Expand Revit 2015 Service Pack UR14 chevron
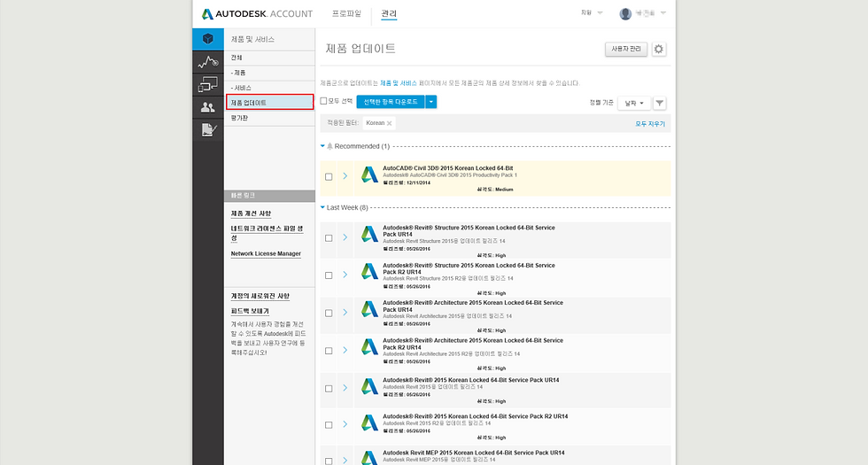The width and height of the screenshot is (868, 465). pyautogui.click(x=345, y=388)
